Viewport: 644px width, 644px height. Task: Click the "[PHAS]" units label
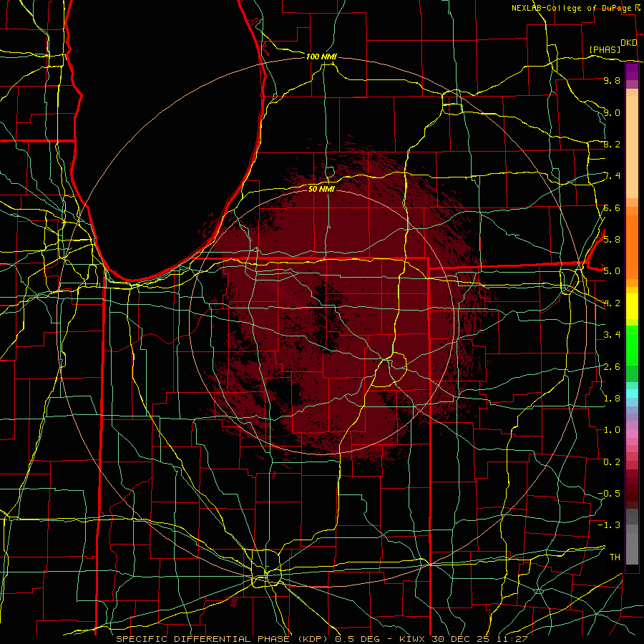coord(605,49)
